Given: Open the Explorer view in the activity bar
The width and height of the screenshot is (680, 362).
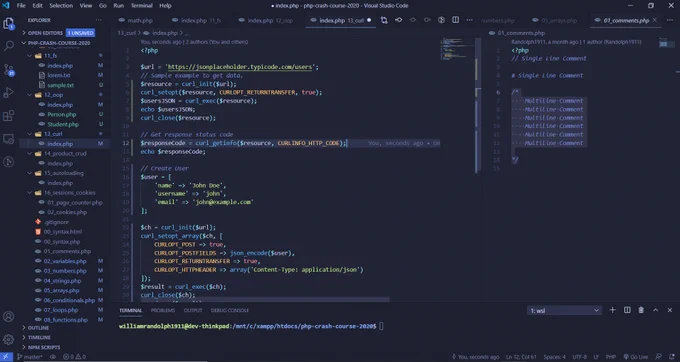Looking at the screenshot, I should (x=9, y=23).
